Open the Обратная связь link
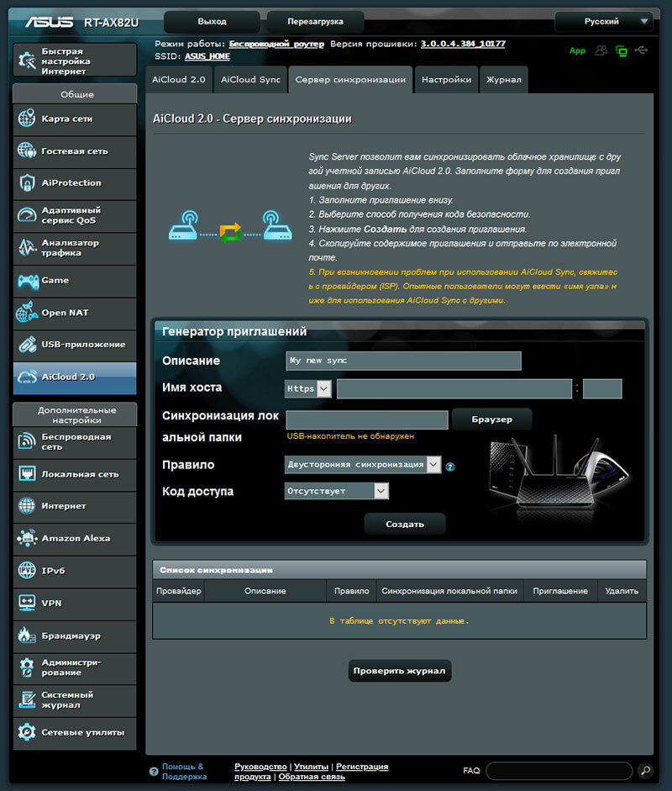 point(312,777)
